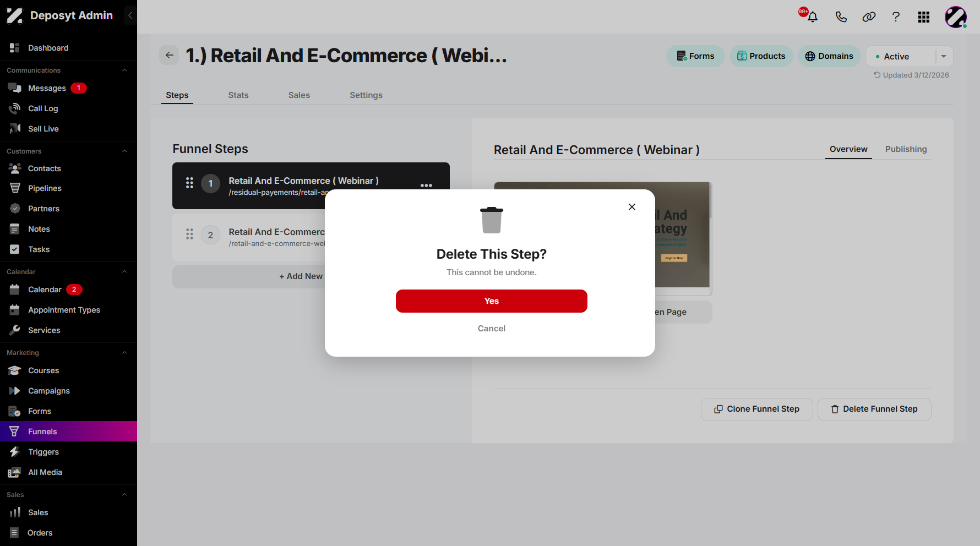Select the Overview tab
The width and height of the screenshot is (980, 546).
click(848, 149)
